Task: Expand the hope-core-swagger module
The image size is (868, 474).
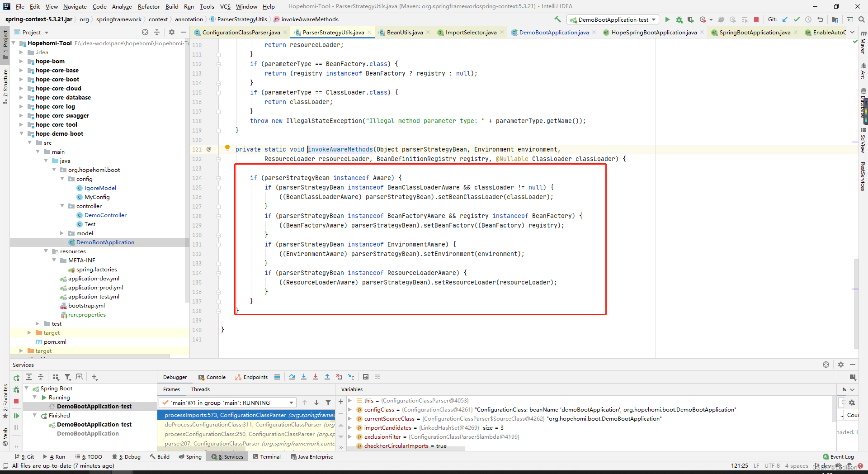Action: pos(21,115)
